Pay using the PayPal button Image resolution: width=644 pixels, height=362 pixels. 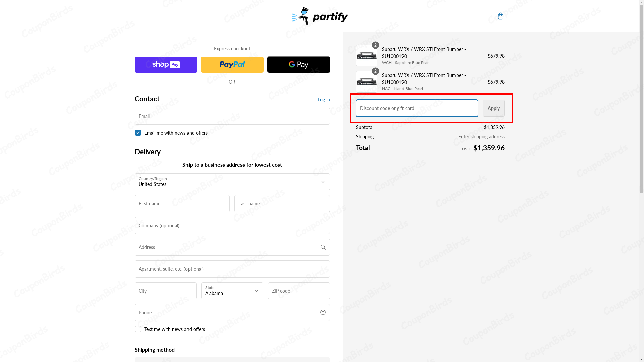[x=232, y=64]
